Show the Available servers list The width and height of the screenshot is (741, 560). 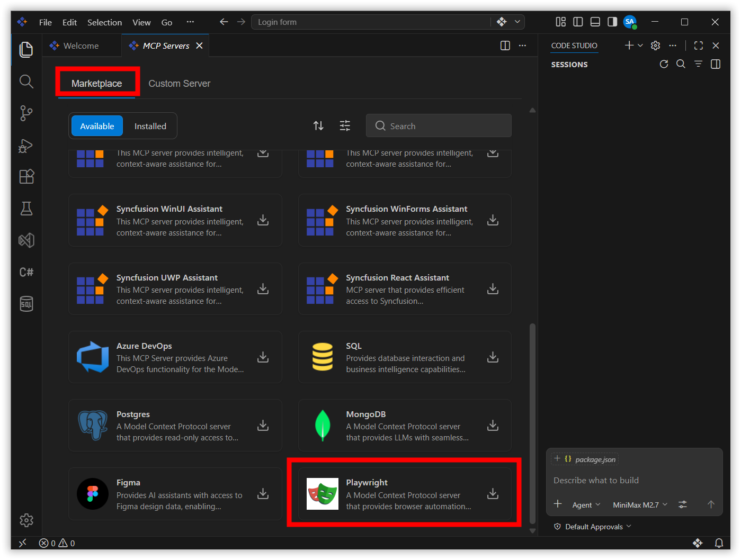coord(97,126)
